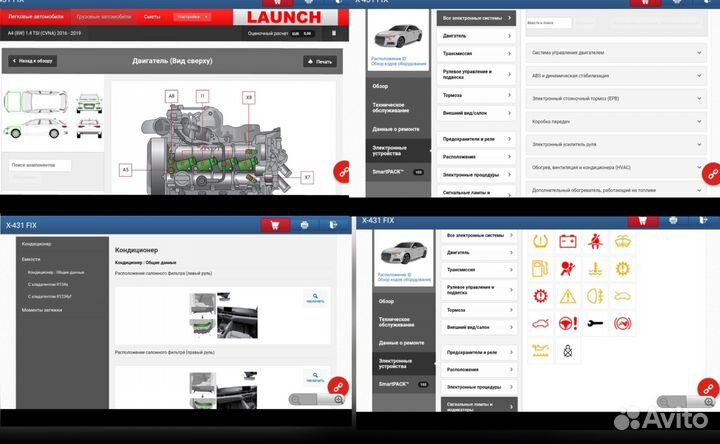This screenshot has width=720, height=444.
Task: Click the 'Назад к обзору' back button
Action: [x=33, y=61]
